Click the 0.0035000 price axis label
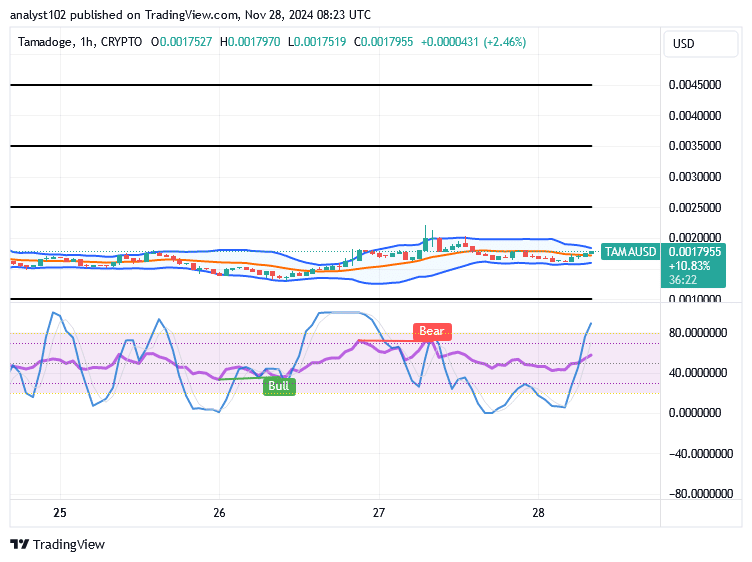This screenshot has height=562, width=752. (695, 146)
